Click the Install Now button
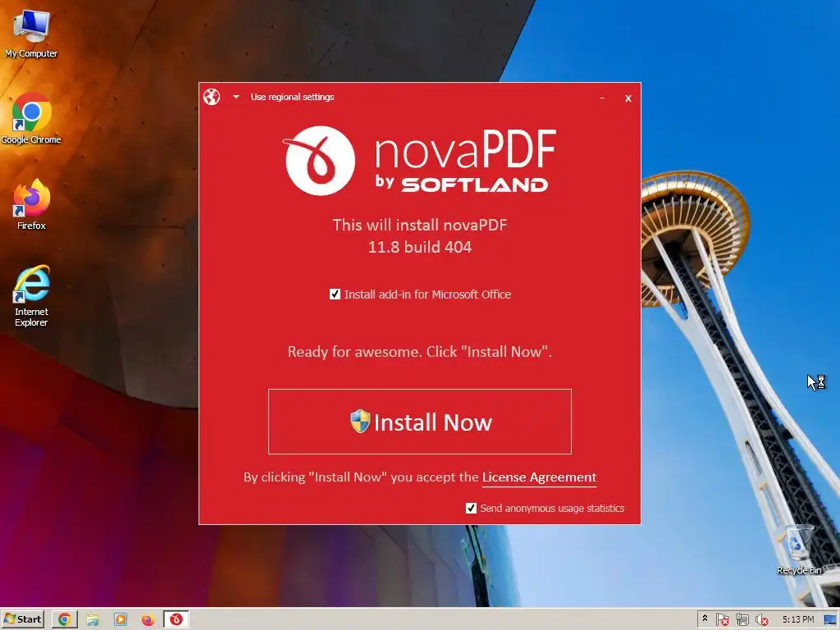Viewport: 840px width, 630px height. (419, 422)
